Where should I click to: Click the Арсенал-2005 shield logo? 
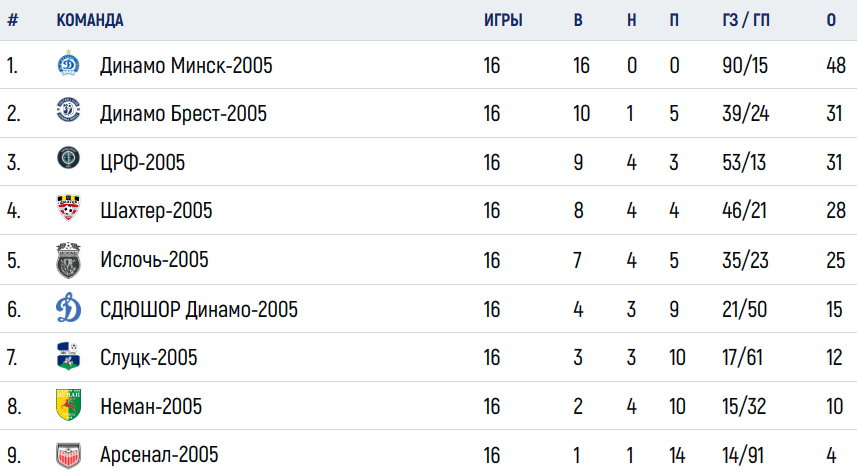pyautogui.click(x=68, y=455)
